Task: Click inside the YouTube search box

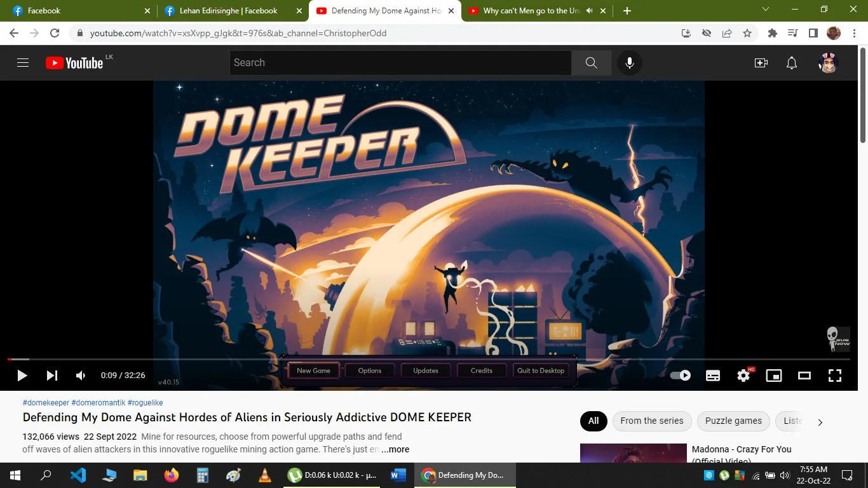Action: [x=400, y=63]
